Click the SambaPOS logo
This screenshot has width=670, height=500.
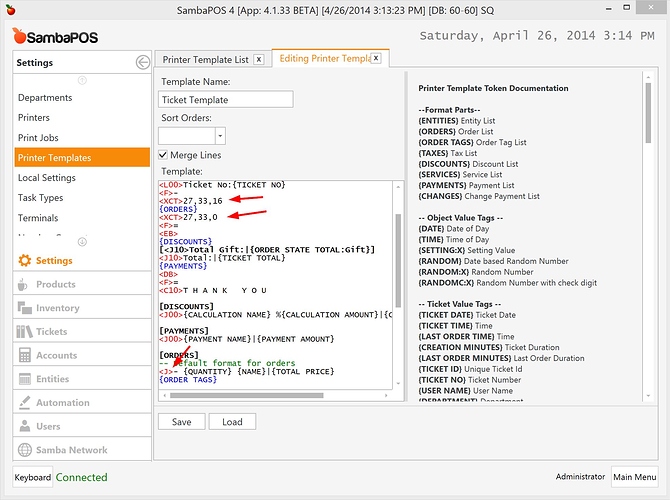(x=55, y=36)
